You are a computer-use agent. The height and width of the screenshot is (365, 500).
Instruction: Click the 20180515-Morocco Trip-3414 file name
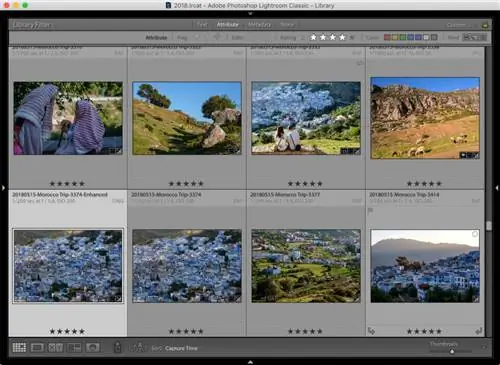point(404,194)
